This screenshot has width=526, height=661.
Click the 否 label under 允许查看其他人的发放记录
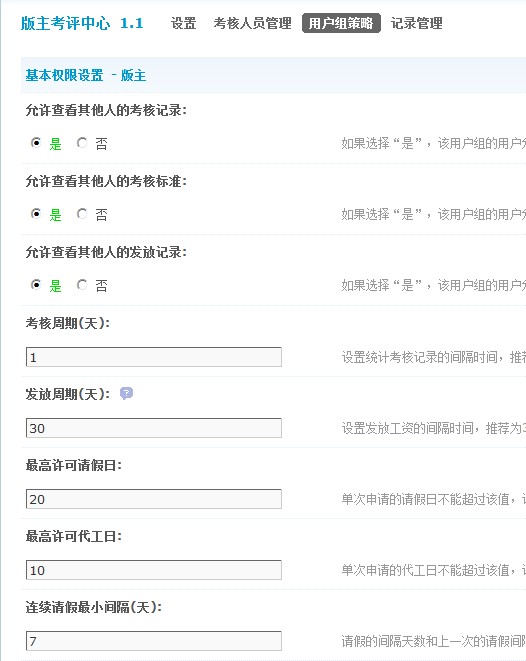coord(101,286)
